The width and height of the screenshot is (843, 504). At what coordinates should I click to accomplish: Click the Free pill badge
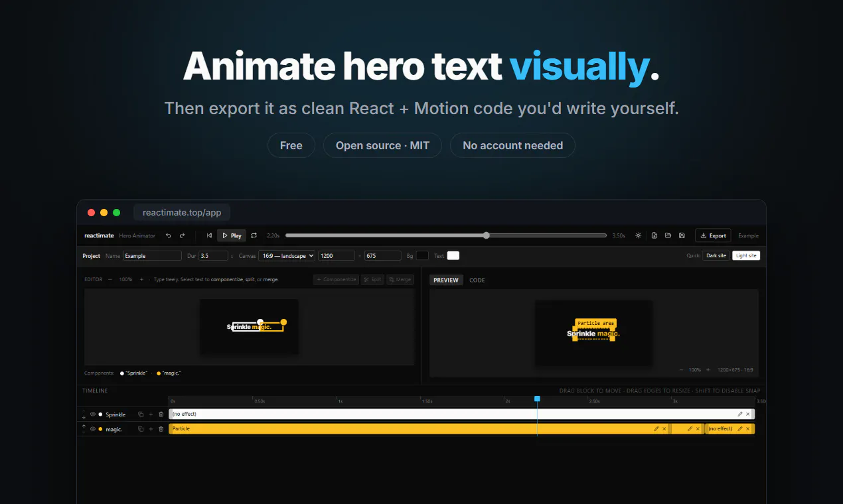pos(291,145)
